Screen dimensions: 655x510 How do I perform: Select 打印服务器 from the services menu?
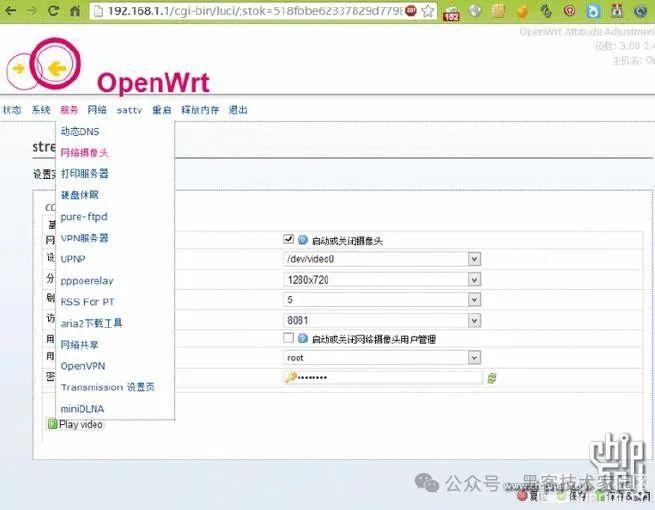point(84,174)
